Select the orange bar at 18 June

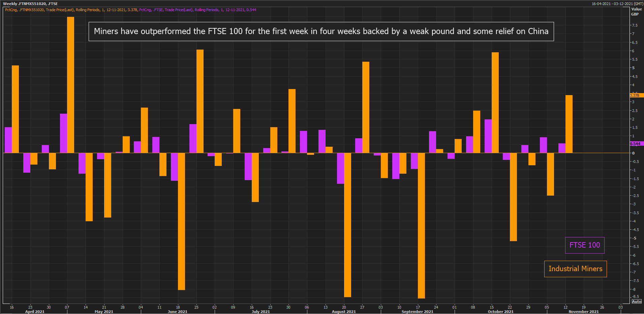tap(181, 221)
